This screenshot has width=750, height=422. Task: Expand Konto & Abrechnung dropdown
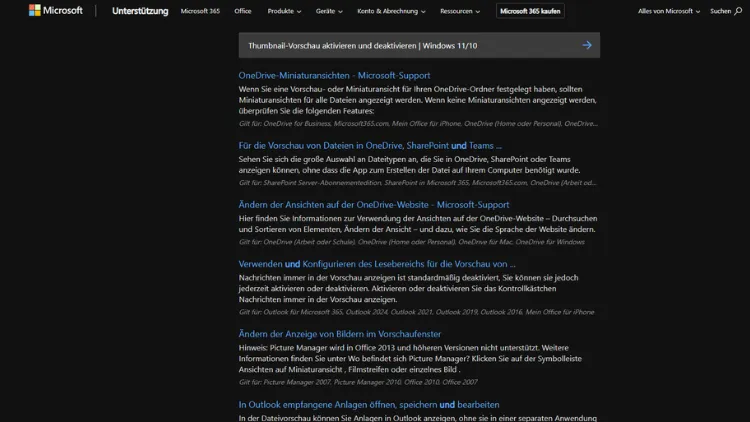click(391, 11)
